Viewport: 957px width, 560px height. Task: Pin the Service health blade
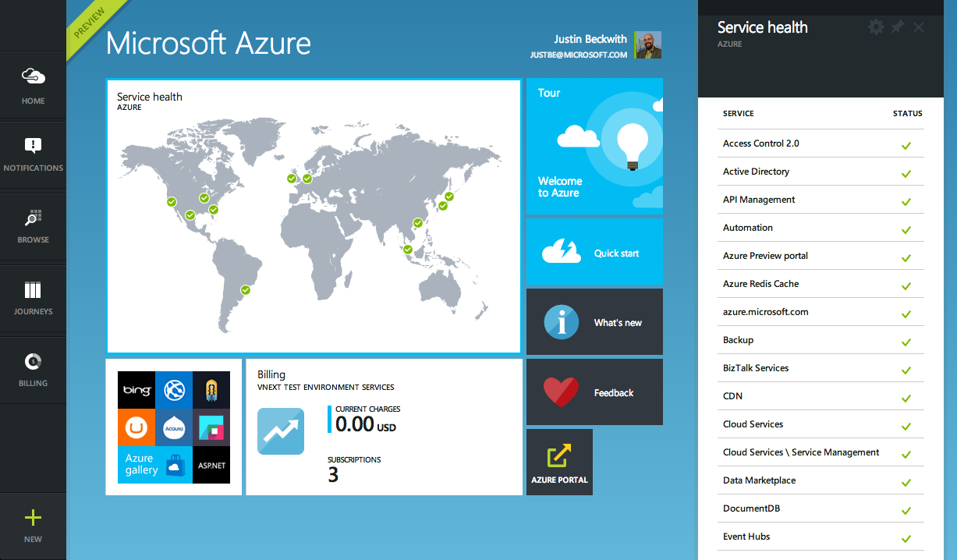coord(898,27)
